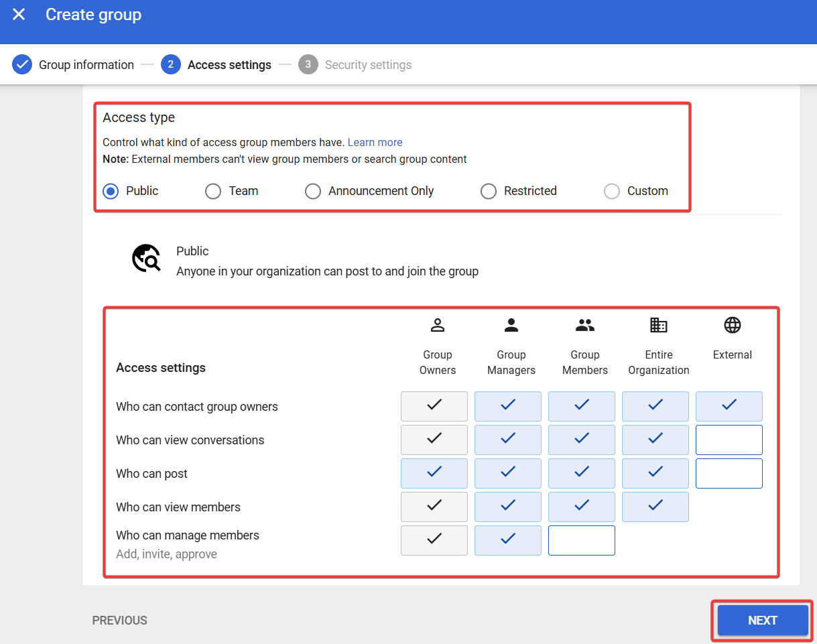The image size is (817, 644).
Task: Open the Security settings step
Action: [368, 65]
